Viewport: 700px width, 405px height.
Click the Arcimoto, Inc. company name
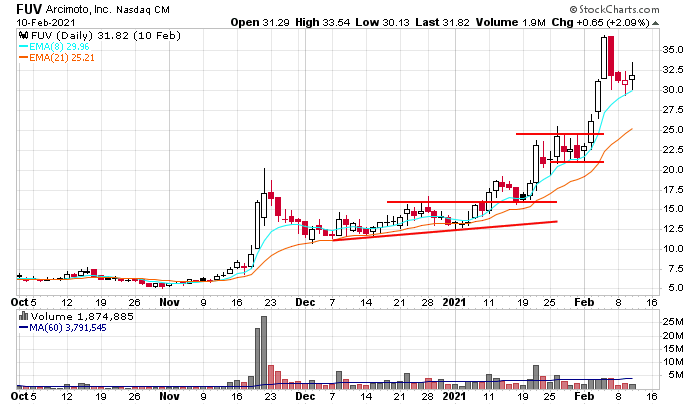point(79,9)
